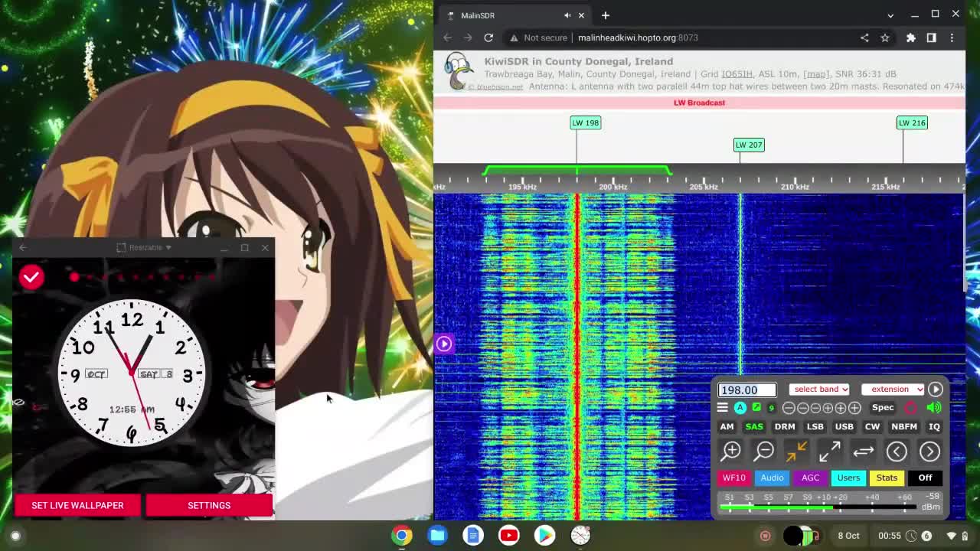
Task: Mute the MalinSDR tab audio icon
Action: 567,15
